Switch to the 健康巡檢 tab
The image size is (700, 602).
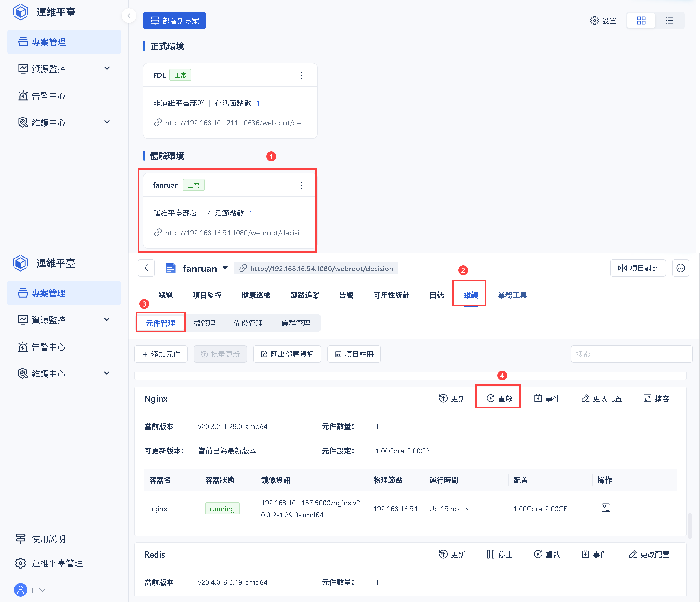tap(256, 295)
